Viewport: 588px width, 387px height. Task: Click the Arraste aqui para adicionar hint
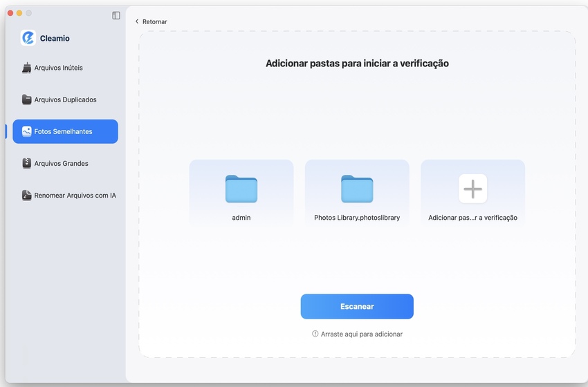coord(362,334)
